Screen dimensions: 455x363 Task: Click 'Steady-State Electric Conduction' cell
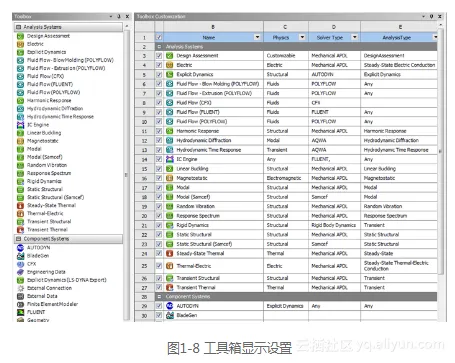click(x=399, y=65)
